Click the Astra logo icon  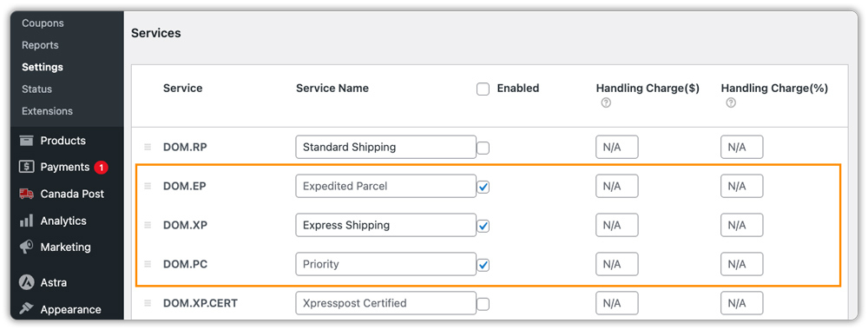pyautogui.click(x=27, y=282)
